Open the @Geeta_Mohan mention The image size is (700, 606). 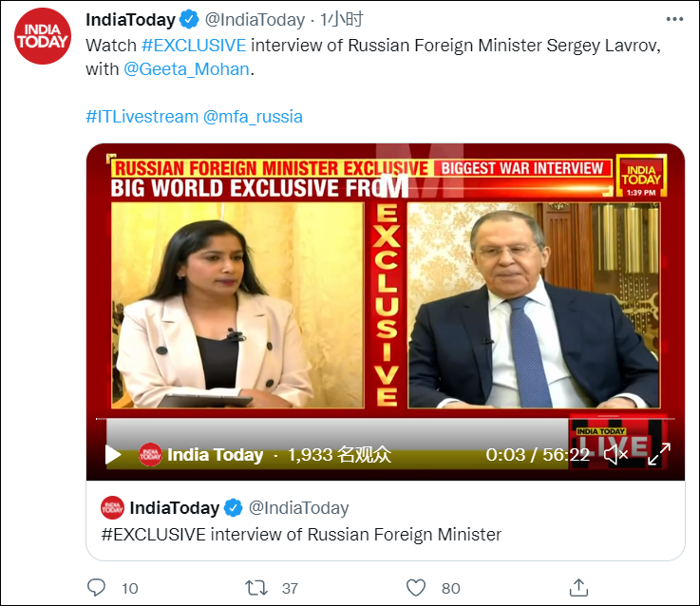pos(188,67)
